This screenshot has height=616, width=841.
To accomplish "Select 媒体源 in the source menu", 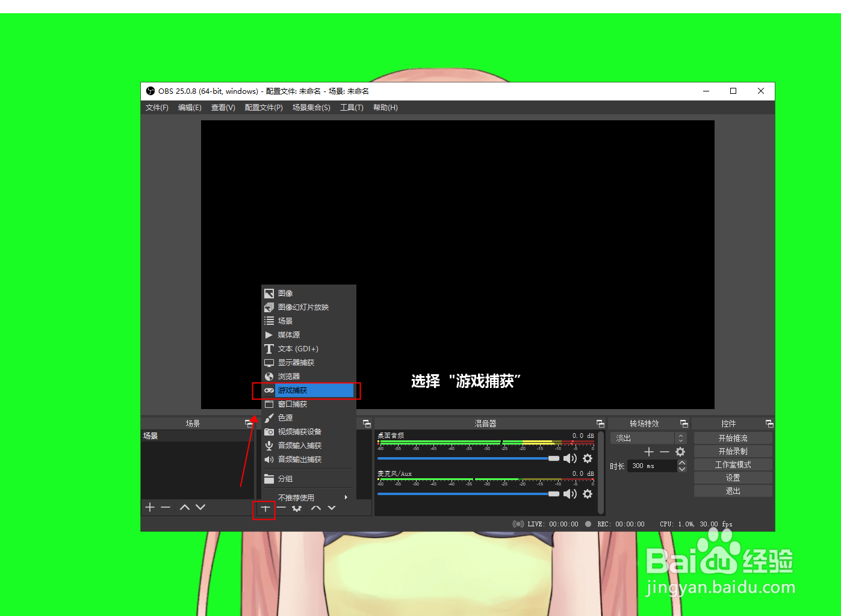I will [x=309, y=335].
